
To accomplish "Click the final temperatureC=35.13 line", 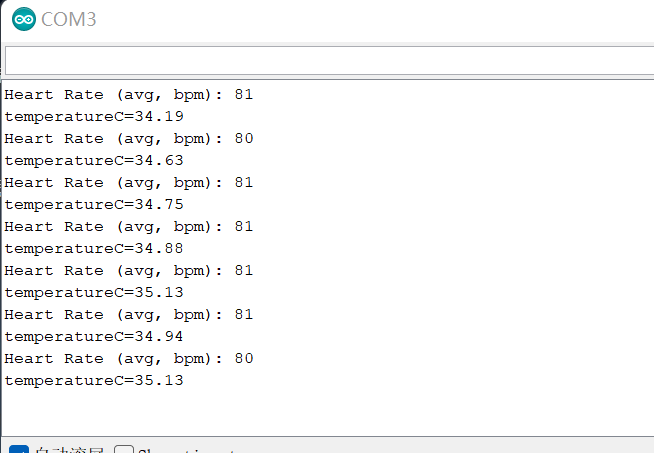I will (94, 381).
